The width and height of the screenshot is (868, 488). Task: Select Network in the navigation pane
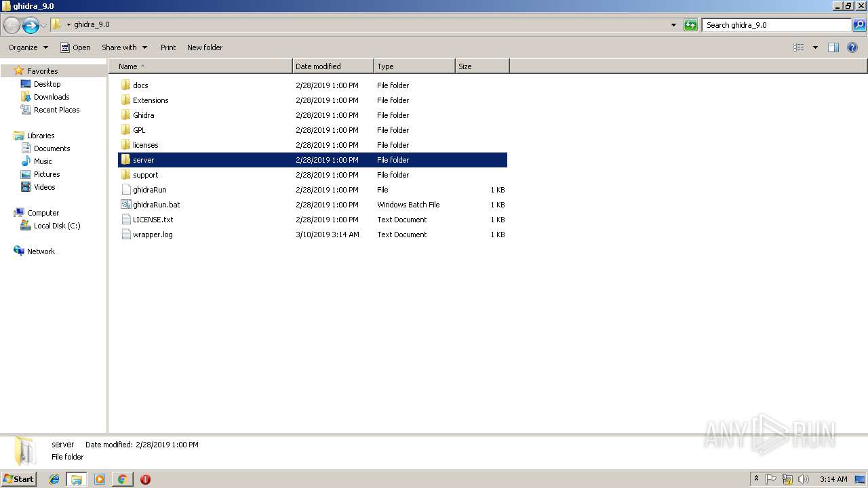(x=41, y=251)
